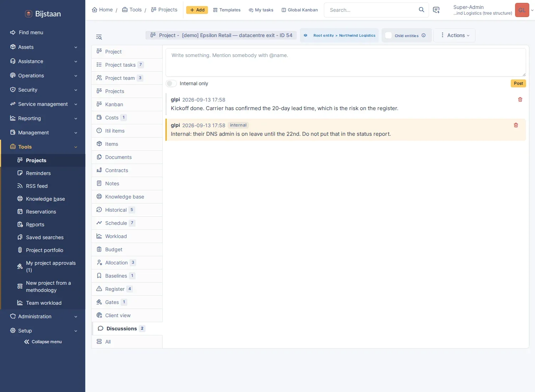Click the Bijstaan logo
Viewport: 535px width, 392px height.
(43, 14)
